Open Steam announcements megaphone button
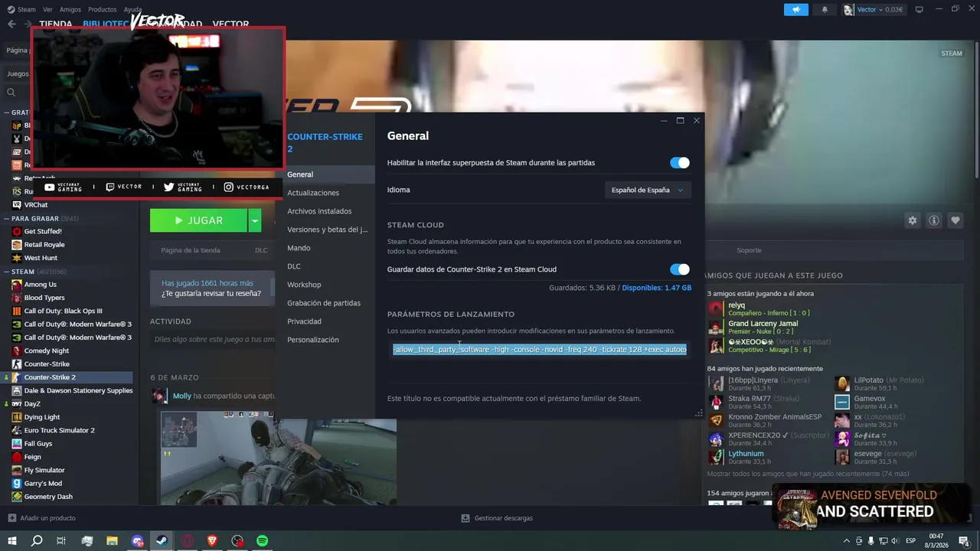The height and width of the screenshot is (551, 980). point(796,9)
